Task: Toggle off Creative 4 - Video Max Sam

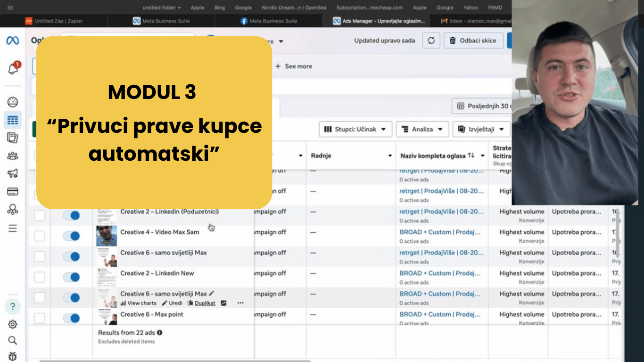Action: point(72,236)
